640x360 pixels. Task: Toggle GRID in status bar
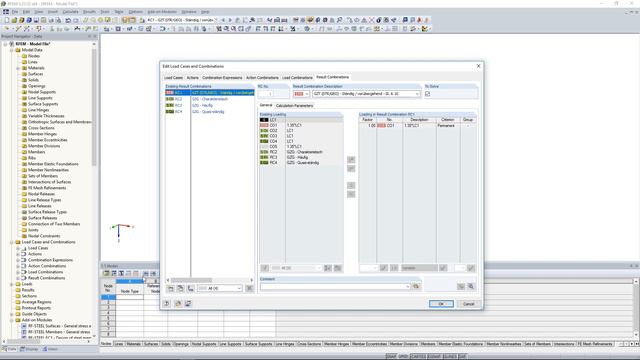tap(403, 356)
